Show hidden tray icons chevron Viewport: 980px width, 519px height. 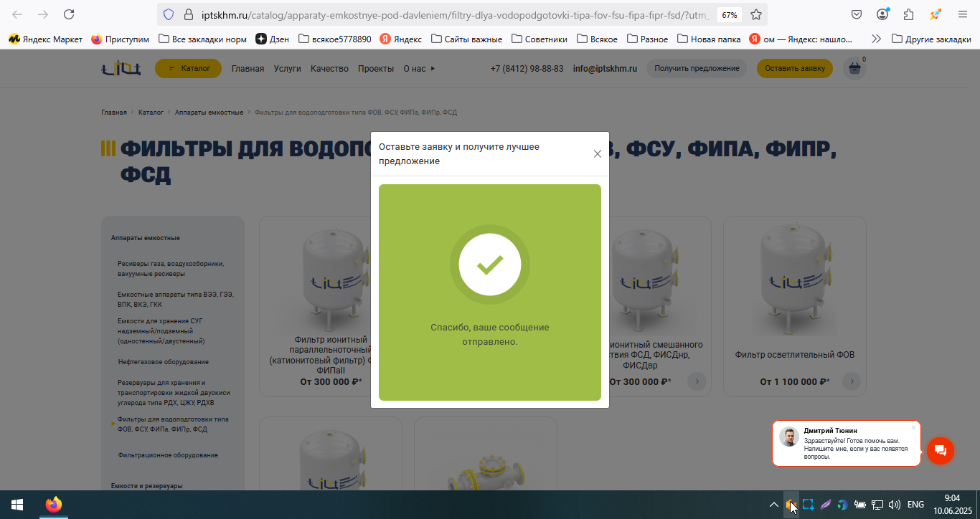click(773, 505)
